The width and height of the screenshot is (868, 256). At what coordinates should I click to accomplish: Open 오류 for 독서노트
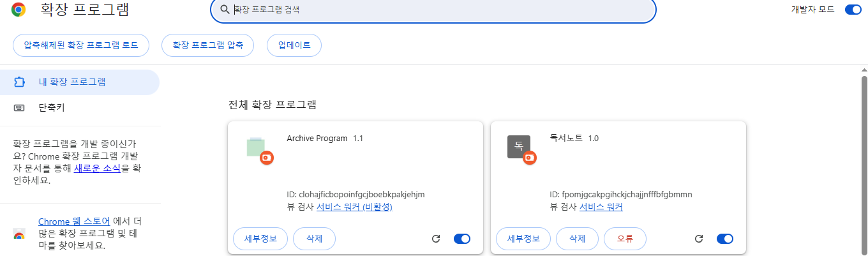pyautogui.click(x=625, y=239)
